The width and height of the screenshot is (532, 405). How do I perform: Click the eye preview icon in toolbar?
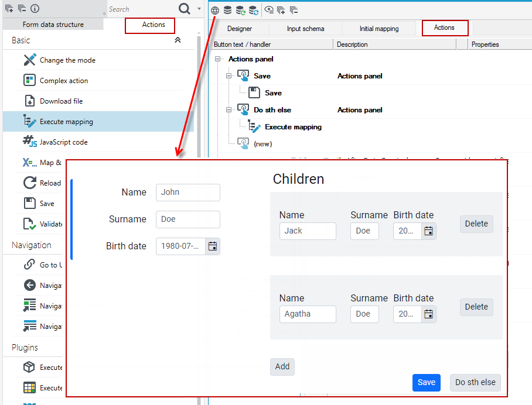(269, 10)
